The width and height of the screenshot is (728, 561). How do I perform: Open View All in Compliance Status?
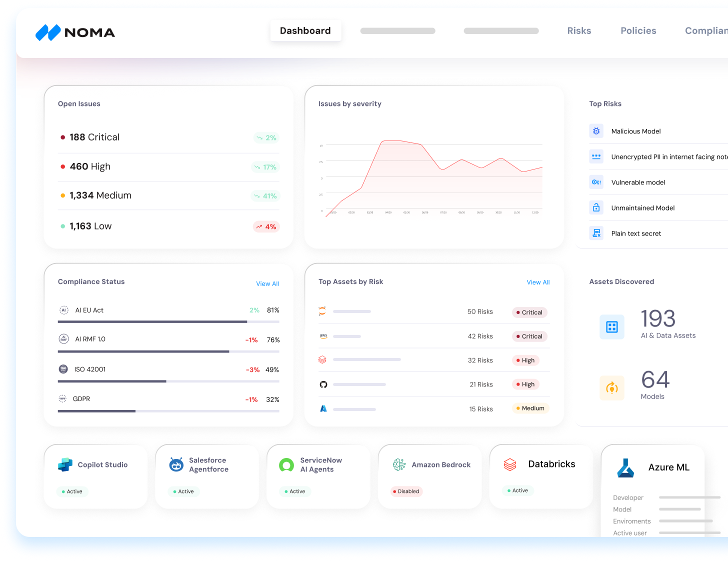[267, 283]
